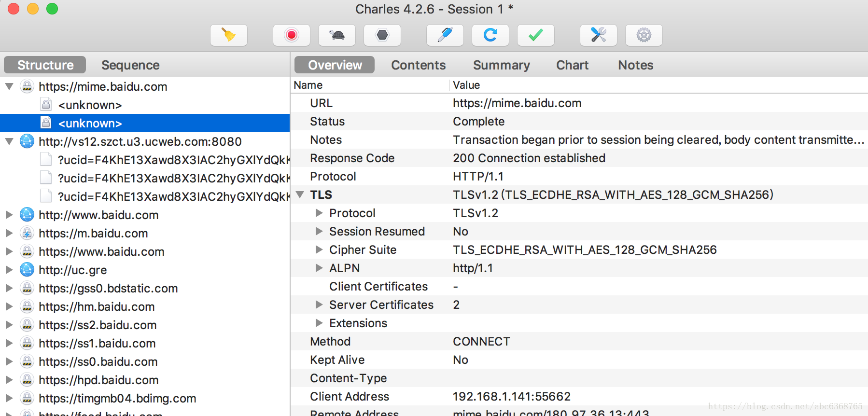The image size is (868, 416).
Task: Click lock icon beside https://ss0.baidu.com
Action: pyautogui.click(x=27, y=361)
